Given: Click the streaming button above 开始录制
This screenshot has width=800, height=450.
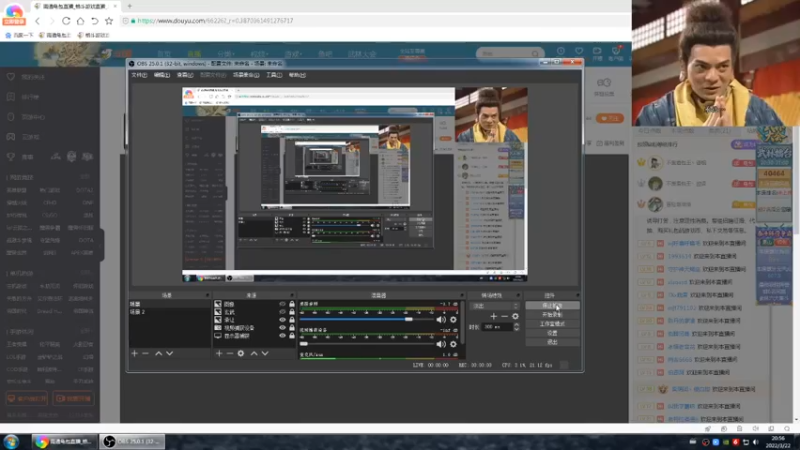Looking at the screenshot, I should (552, 306).
